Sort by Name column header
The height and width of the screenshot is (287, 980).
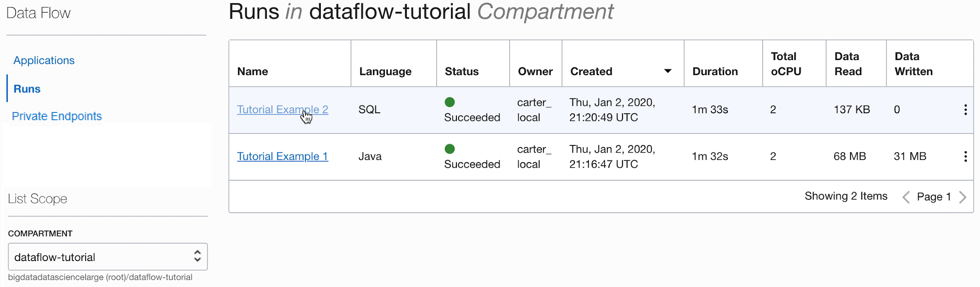point(253,71)
